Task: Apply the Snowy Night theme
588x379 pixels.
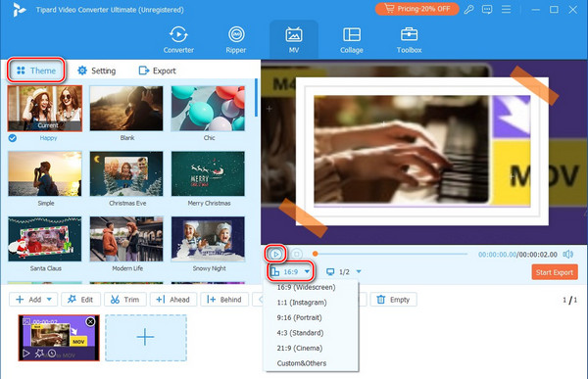Action: [x=208, y=239]
